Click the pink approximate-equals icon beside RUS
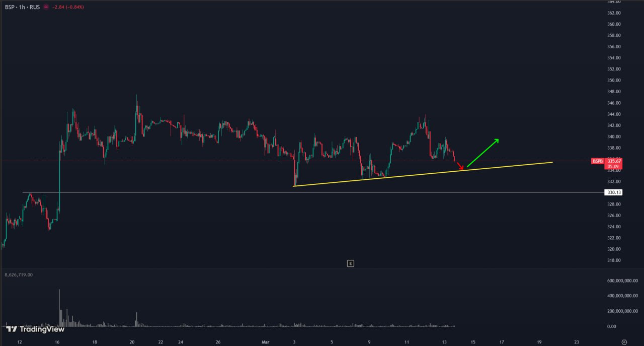The image size is (644, 346). tap(46, 7)
